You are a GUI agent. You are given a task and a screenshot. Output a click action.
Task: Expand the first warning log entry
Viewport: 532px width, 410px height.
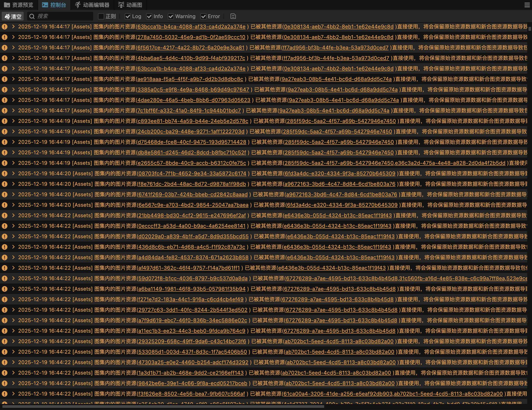(13, 27)
